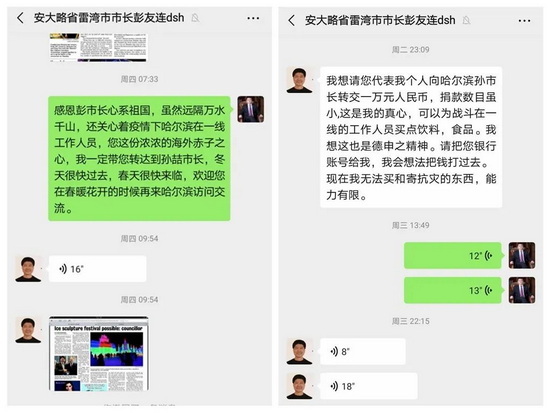Tap back arrow in right chat header
Viewport: 550px width, 413px height.
291,20
